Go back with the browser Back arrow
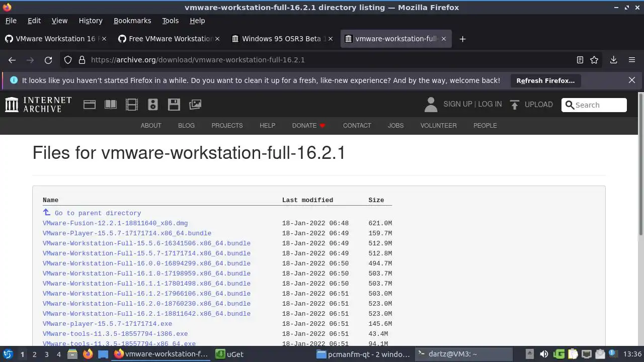 click(x=12, y=60)
